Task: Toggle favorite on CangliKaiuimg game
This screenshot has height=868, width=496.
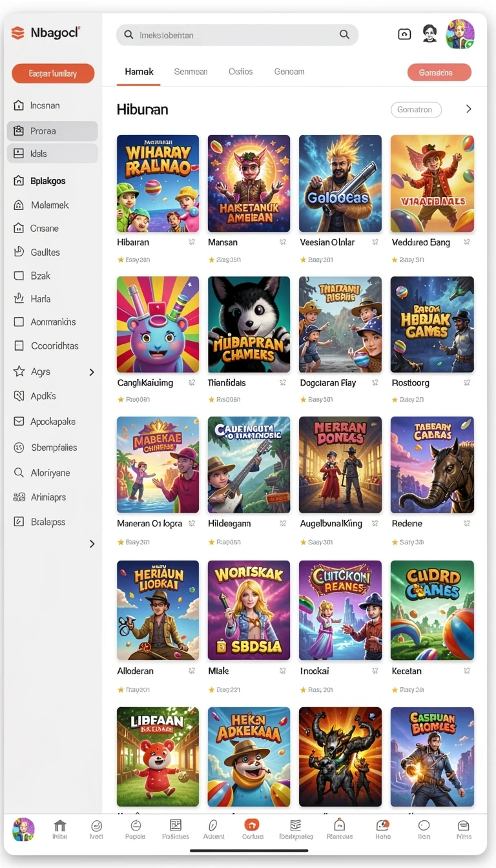Action: click(x=192, y=382)
